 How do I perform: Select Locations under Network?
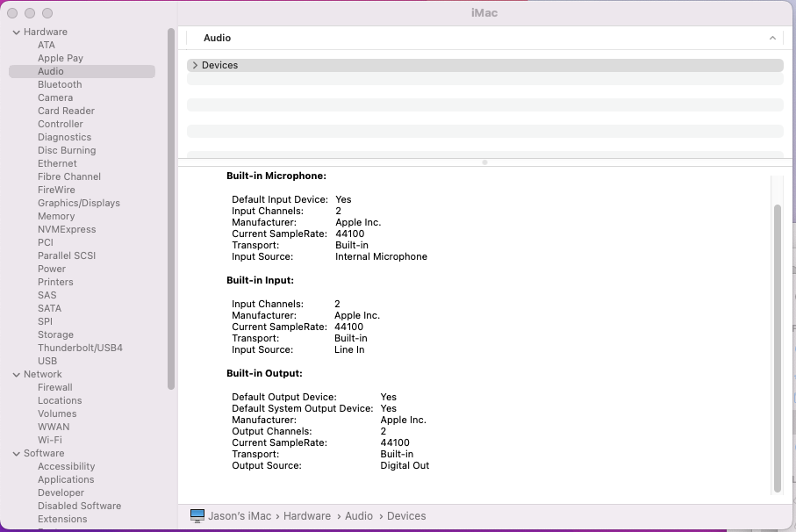(60, 401)
